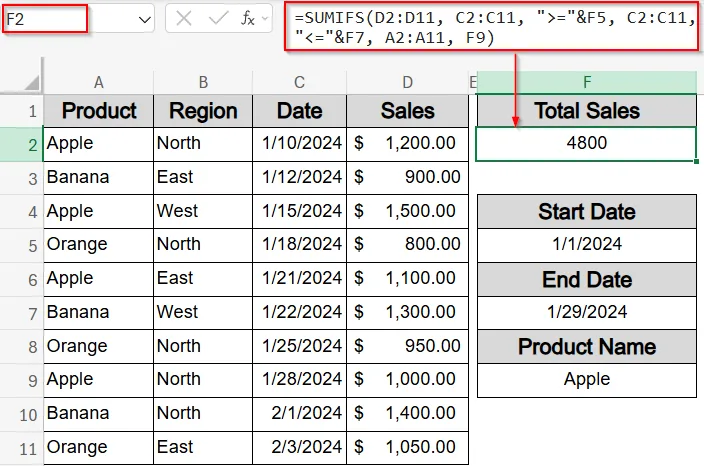Select the Orange cell in row 8
The width and height of the screenshot is (704, 466).
coord(98,347)
